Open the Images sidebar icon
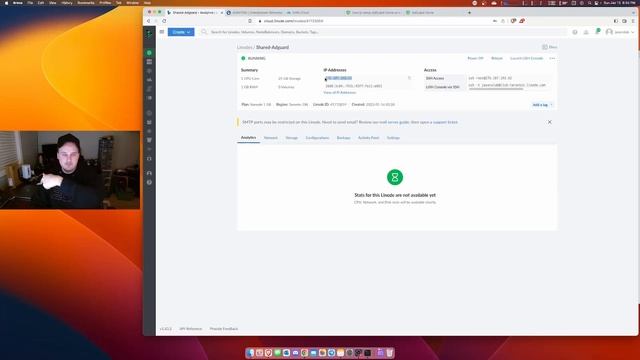Screen dimensions: 640x360 tap(149, 98)
